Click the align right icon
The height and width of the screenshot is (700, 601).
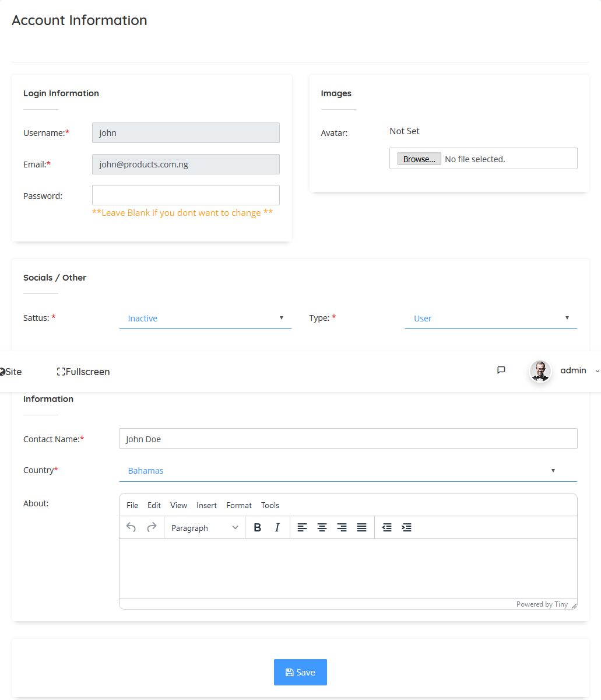342,528
